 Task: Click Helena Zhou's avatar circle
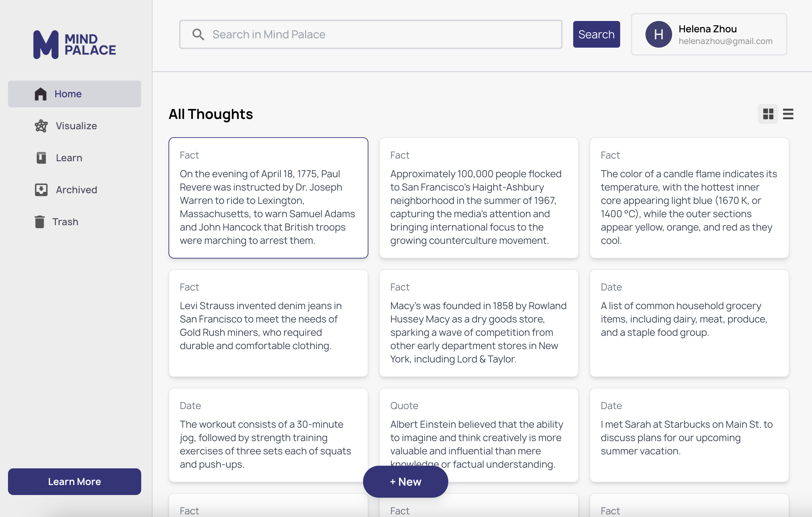click(658, 34)
